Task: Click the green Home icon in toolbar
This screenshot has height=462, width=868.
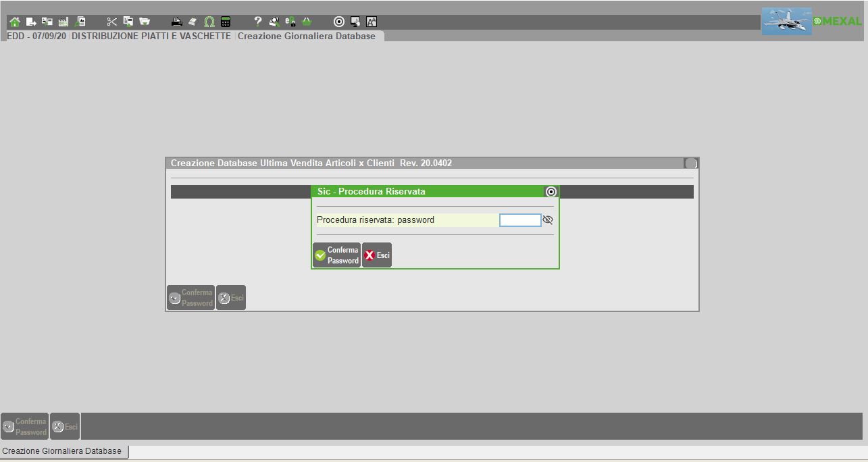Action: (14, 22)
